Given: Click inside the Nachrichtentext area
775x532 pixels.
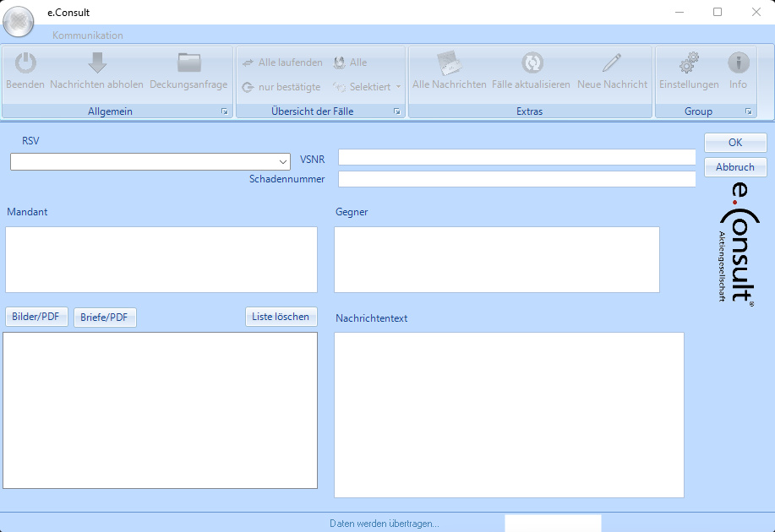Looking at the screenshot, I should point(509,415).
